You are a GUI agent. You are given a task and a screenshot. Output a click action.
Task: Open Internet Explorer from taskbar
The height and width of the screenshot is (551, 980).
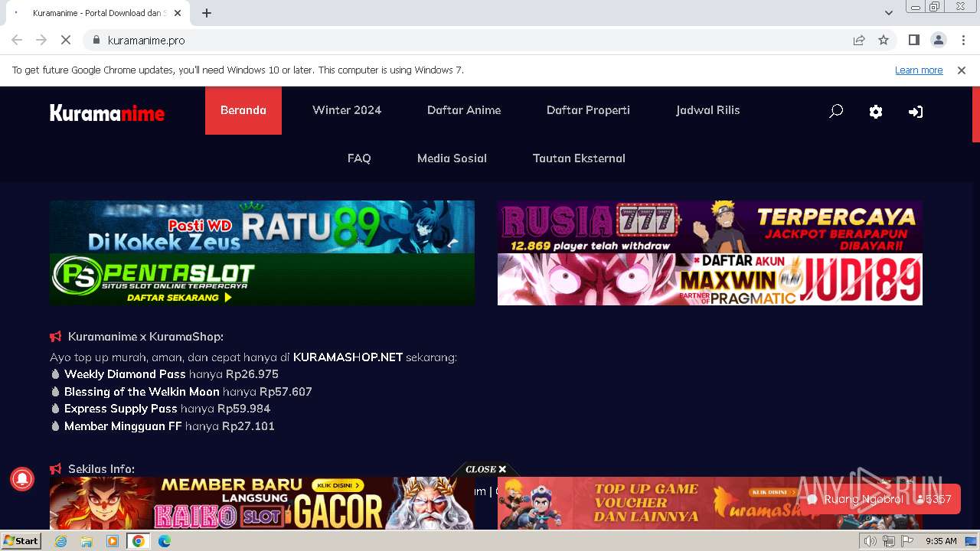tap(60, 541)
